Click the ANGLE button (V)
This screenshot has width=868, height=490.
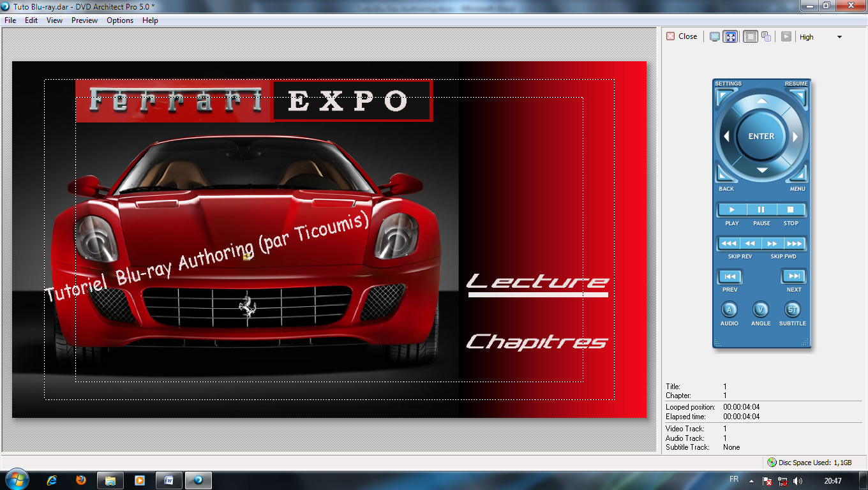761,309
